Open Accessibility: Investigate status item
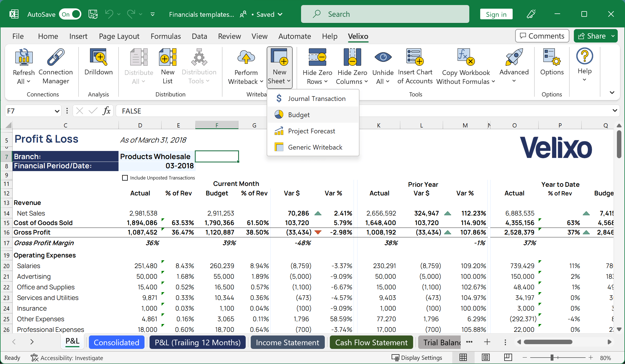The height and width of the screenshot is (364, 625). (x=67, y=358)
